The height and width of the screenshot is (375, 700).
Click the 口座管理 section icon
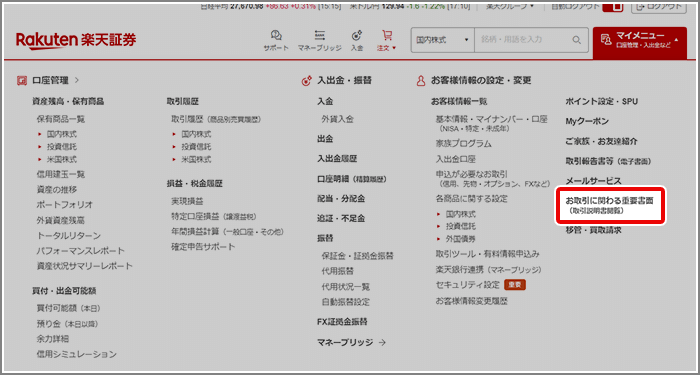click(x=21, y=80)
